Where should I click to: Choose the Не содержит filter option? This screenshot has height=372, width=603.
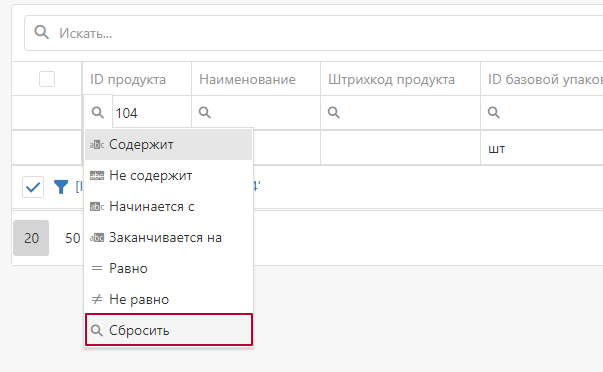168,175
